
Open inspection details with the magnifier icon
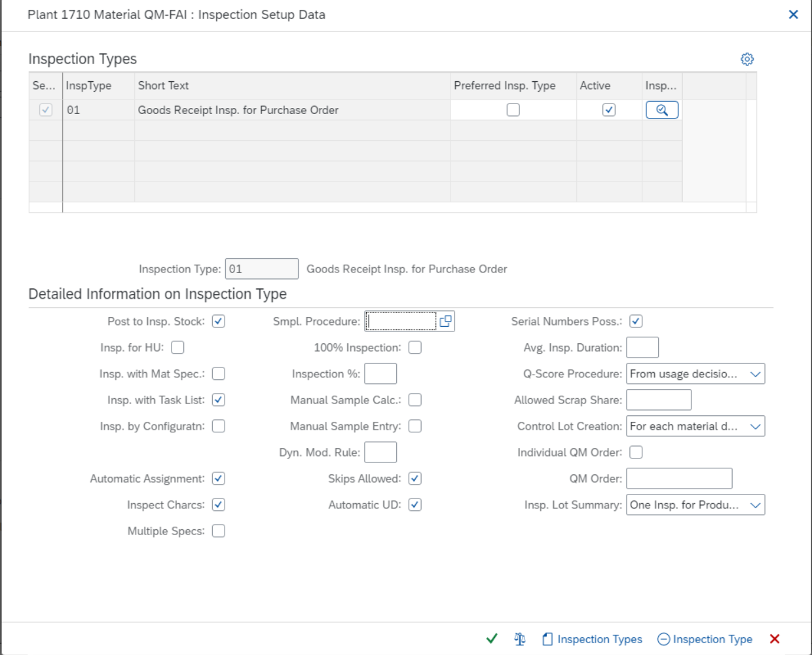661,109
